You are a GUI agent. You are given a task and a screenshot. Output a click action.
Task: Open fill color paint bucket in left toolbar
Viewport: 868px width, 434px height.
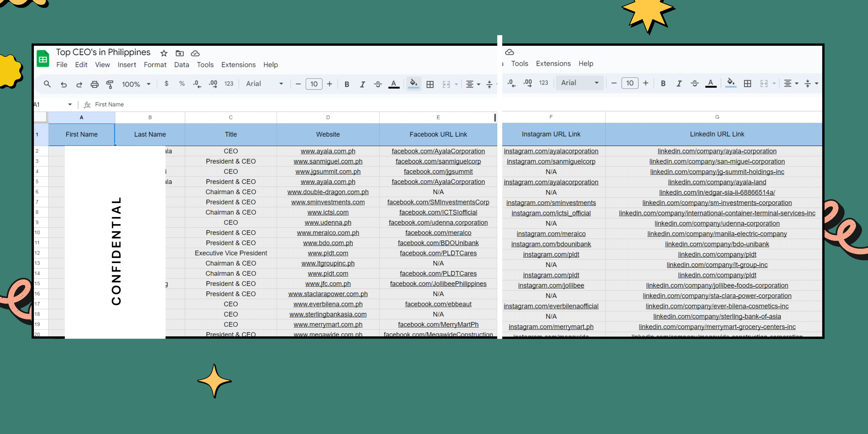[413, 83]
